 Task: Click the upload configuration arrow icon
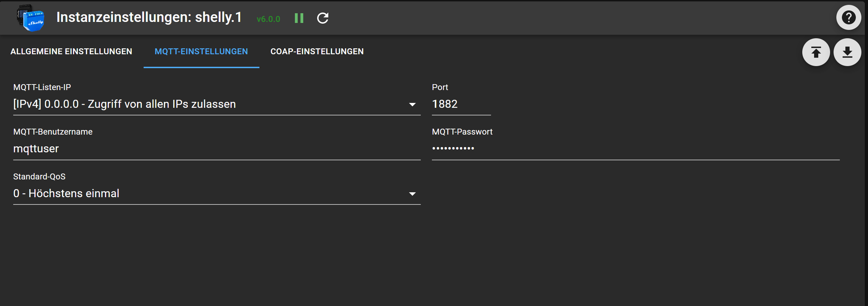[x=816, y=52]
